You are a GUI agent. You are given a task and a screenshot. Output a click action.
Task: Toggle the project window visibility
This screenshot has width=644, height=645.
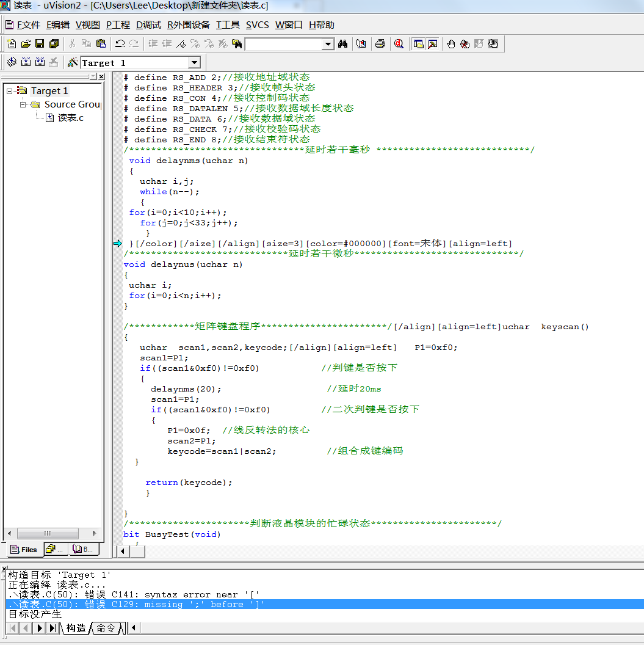418,43
